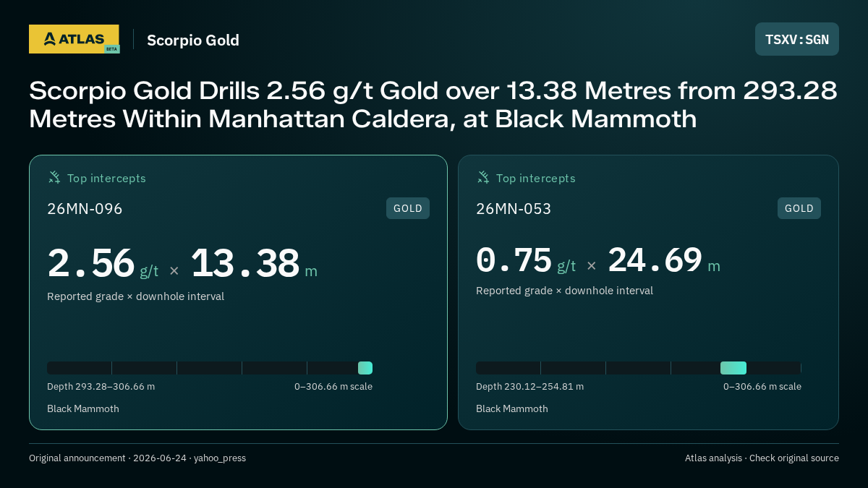Click the 2.56 g/t grade value
The image size is (868, 488).
pos(103,264)
